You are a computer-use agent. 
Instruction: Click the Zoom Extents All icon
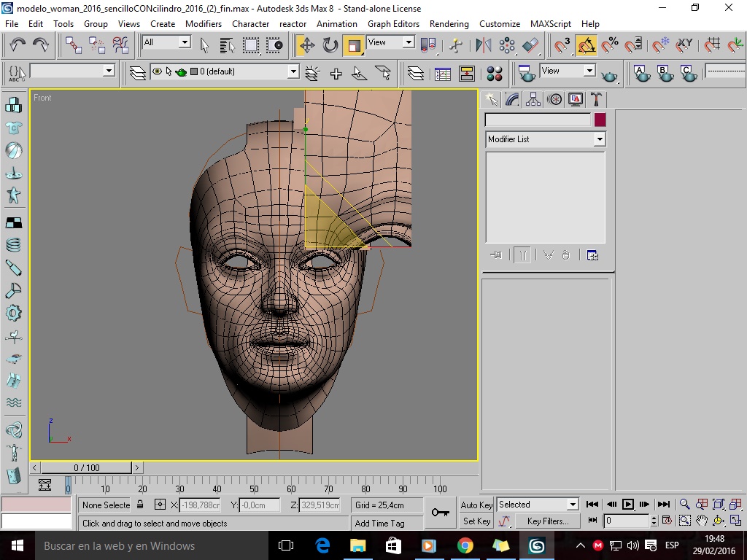click(735, 504)
